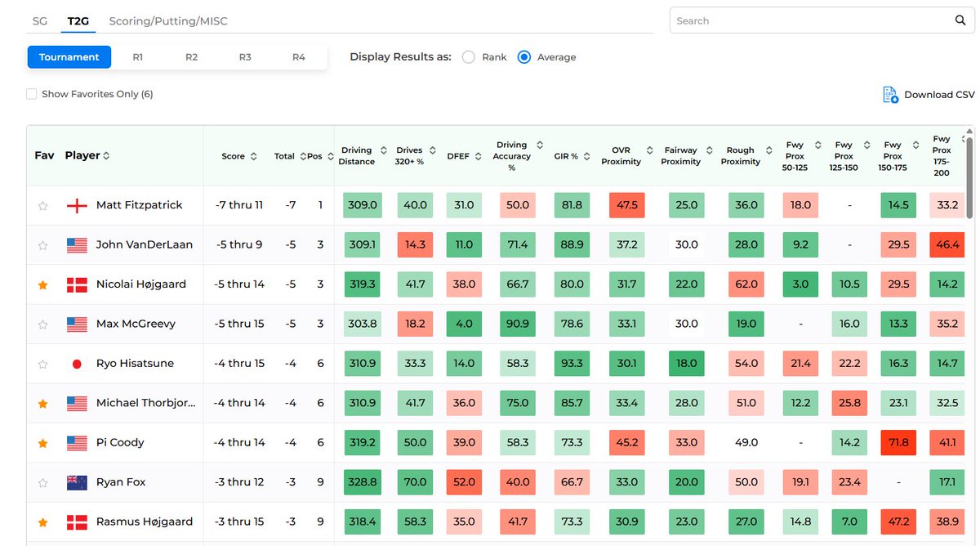Open Max McGreevy's player name
The height and width of the screenshot is (546, 980).
click(136, 324)
